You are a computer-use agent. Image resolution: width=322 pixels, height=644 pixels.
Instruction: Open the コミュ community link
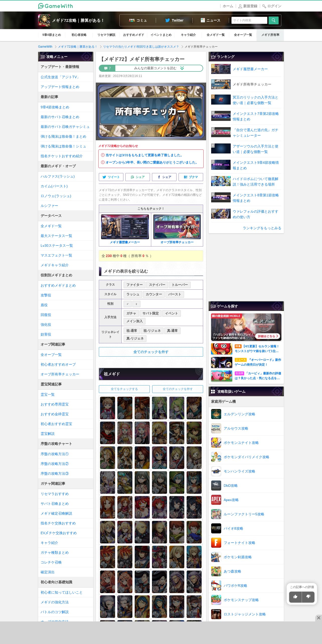pos(138,20)
